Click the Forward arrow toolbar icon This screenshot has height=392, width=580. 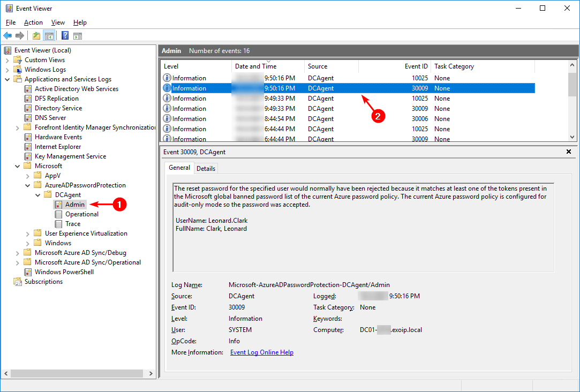[20, 36]
